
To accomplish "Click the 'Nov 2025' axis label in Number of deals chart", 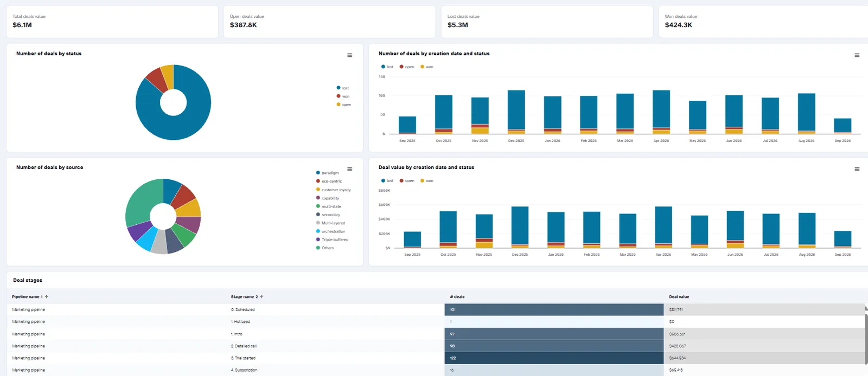I will pyautogui.click(x=480, y=141).
